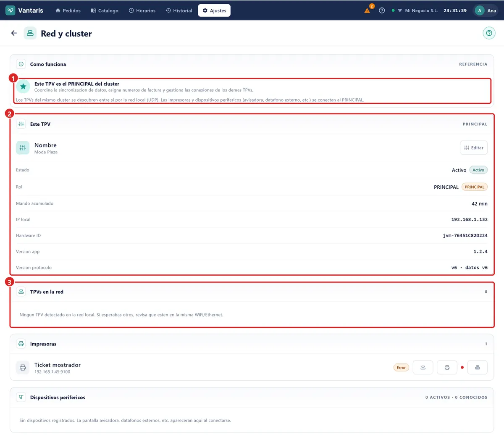The width and height of the screenshot is (504, 440).
Task: Click the printer icon left of Ticket mostrador
Action: [23, 368]
